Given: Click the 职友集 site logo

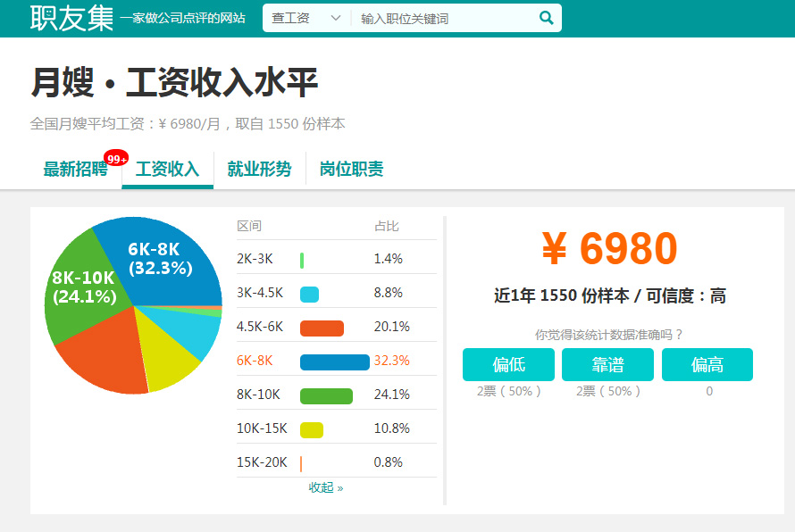Looking at the screenshot, I should pyautogui.click(x=71, y=18).
